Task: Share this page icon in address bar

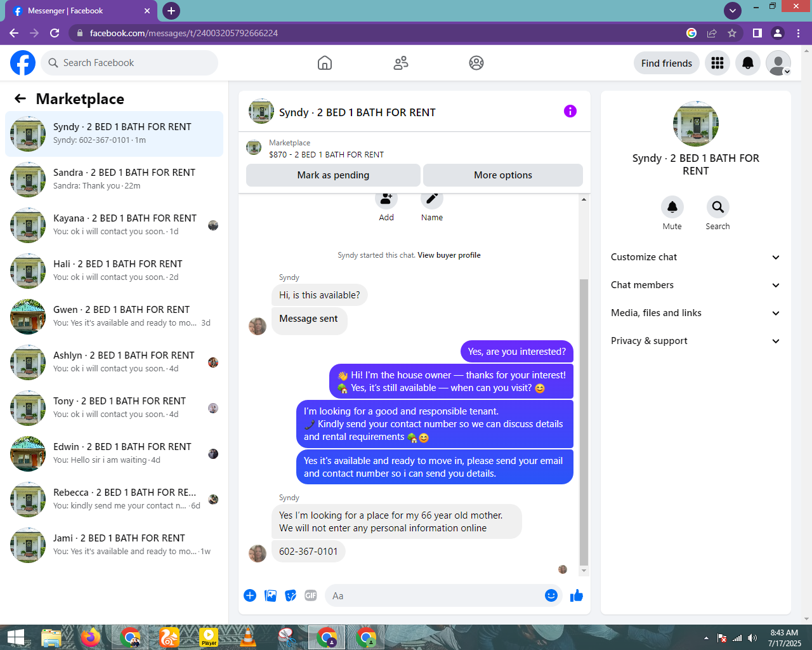Action: (712, 33)
